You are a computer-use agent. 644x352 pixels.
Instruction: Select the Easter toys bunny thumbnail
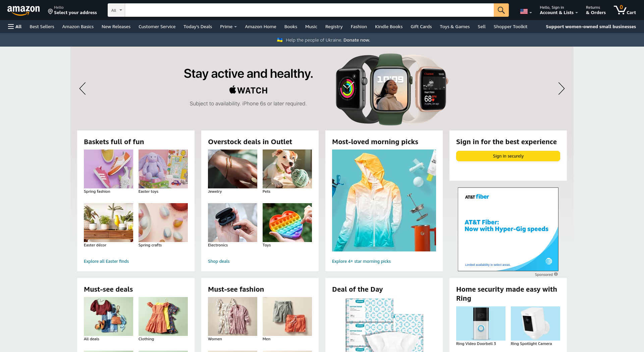tap(163, 169)
